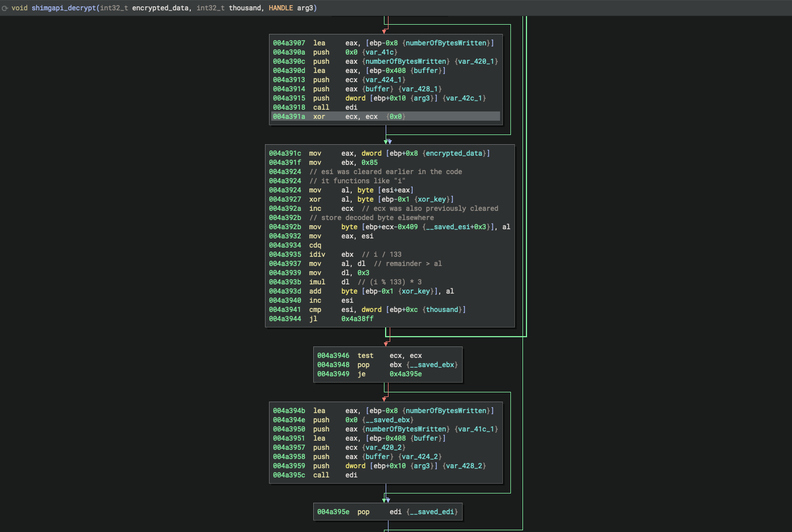Click the call mnemonic at 004a3918
This screenshot has height=532, width=792.
[x=321, y=107]
